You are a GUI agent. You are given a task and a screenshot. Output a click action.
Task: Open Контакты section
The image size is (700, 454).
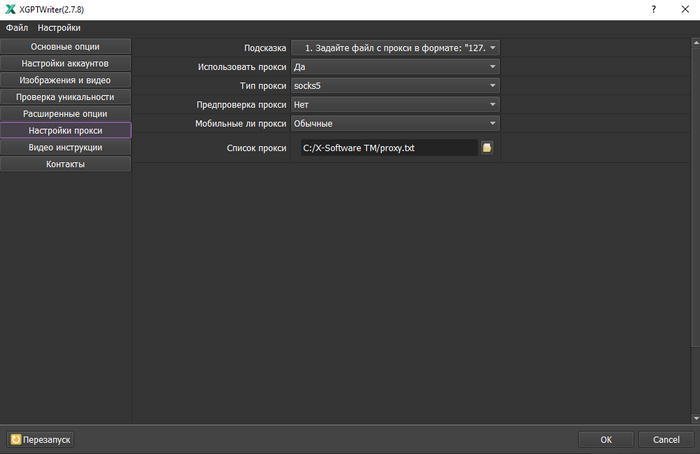coord(65,164)
